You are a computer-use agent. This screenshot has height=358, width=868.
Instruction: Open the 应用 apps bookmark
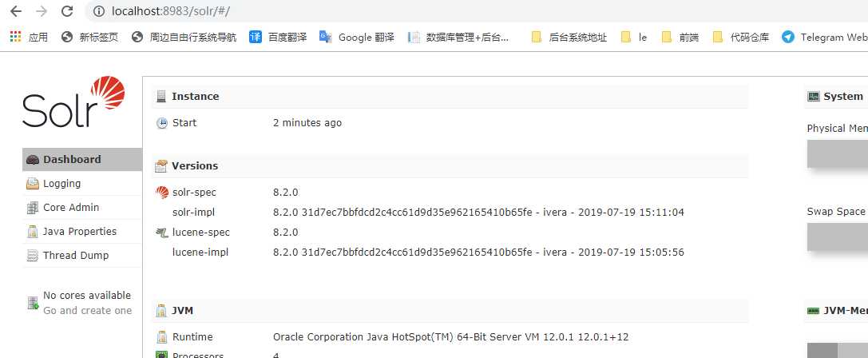29,37
